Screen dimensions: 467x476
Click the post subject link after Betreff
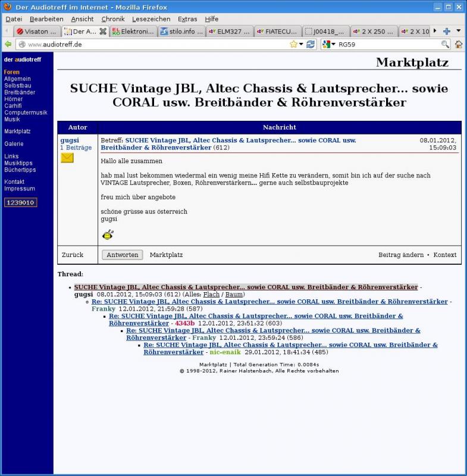228,144
